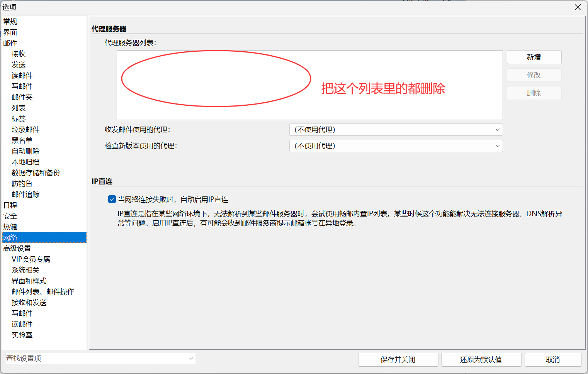Select 数据存储和备份 in the tree
Viewport: 588px width, 374px height.
coord(36,173)
